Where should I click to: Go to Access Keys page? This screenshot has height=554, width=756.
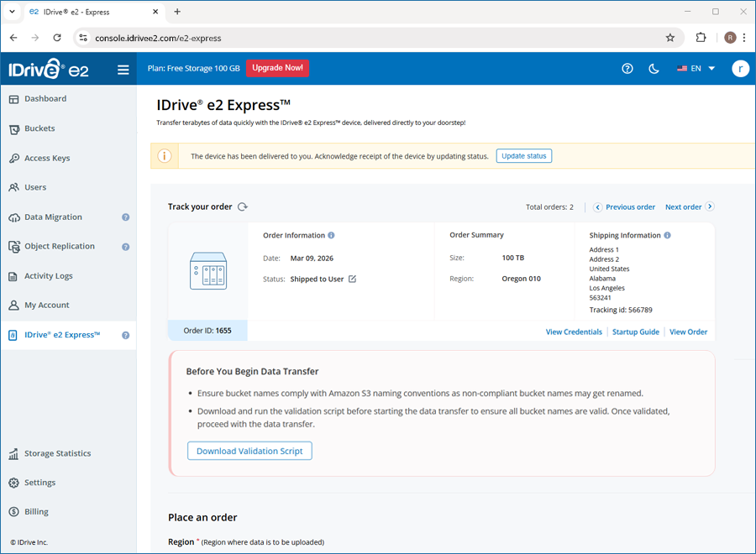click(47, 158)
